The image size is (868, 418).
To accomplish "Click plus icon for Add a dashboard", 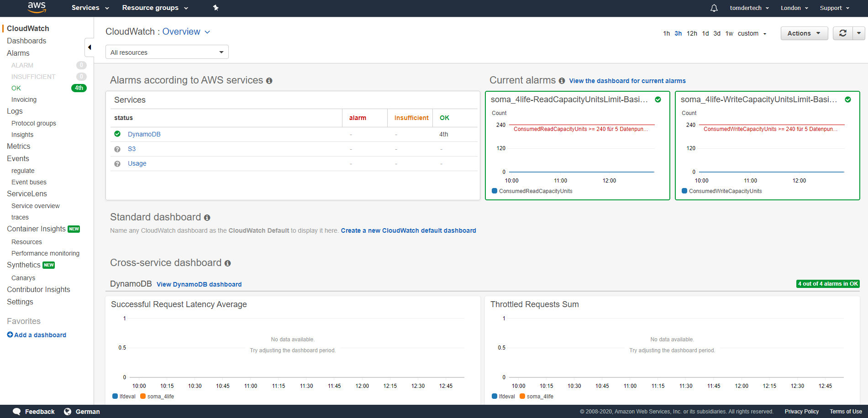I will tap(10, 335).
